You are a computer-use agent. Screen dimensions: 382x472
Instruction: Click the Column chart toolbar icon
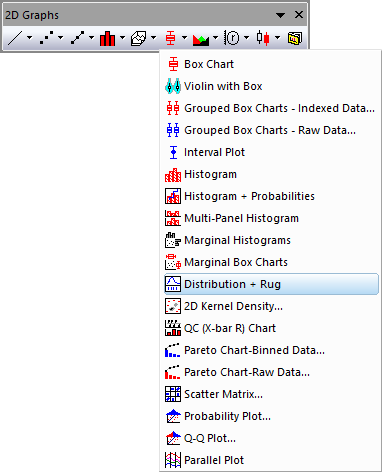coord(107,38)
